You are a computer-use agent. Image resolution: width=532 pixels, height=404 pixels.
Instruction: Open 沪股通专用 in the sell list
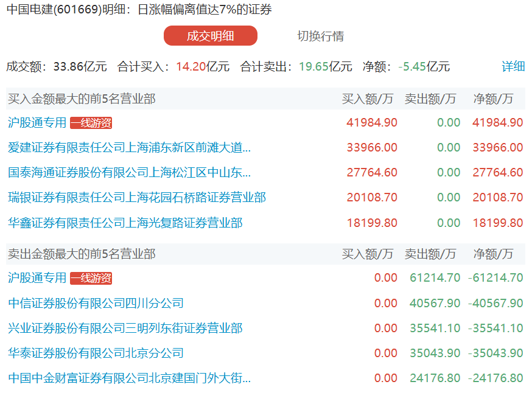coord(37,277)
